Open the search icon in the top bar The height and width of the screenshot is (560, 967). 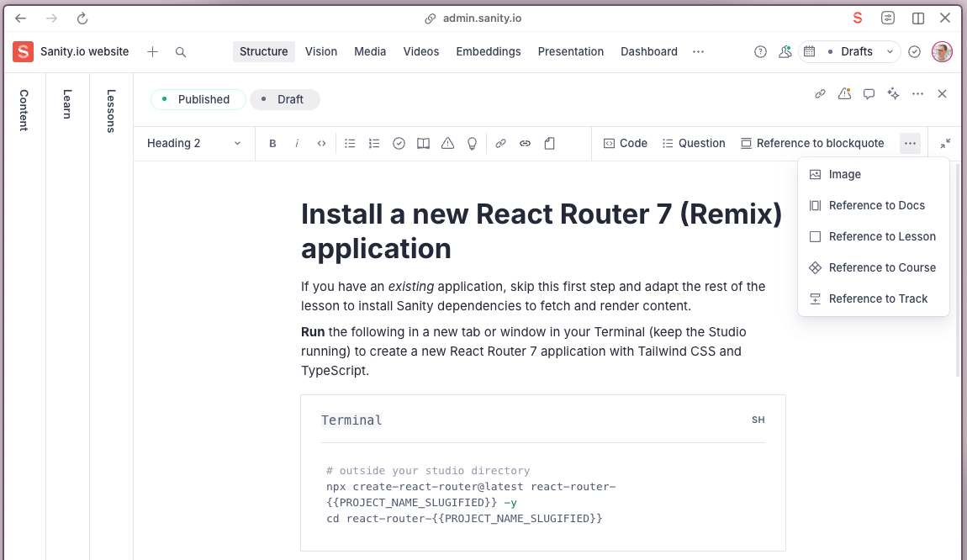pyautogui.click(x=180, y=51)
